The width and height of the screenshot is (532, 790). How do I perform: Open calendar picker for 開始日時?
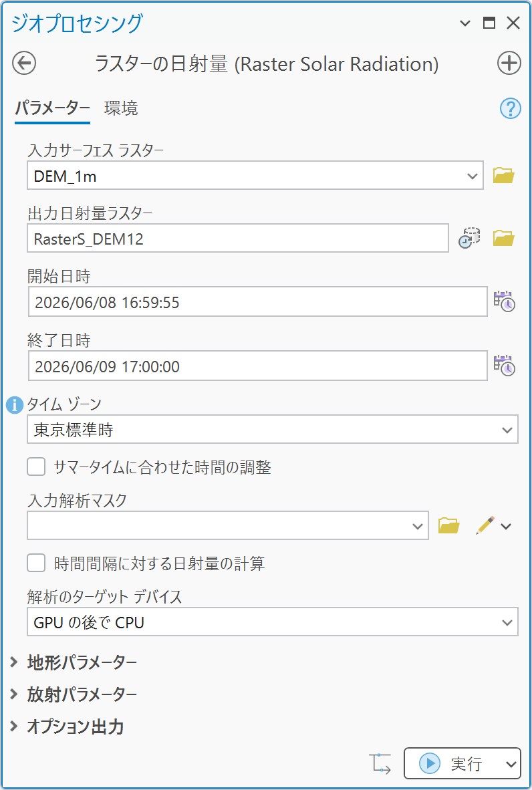[504, 301]
